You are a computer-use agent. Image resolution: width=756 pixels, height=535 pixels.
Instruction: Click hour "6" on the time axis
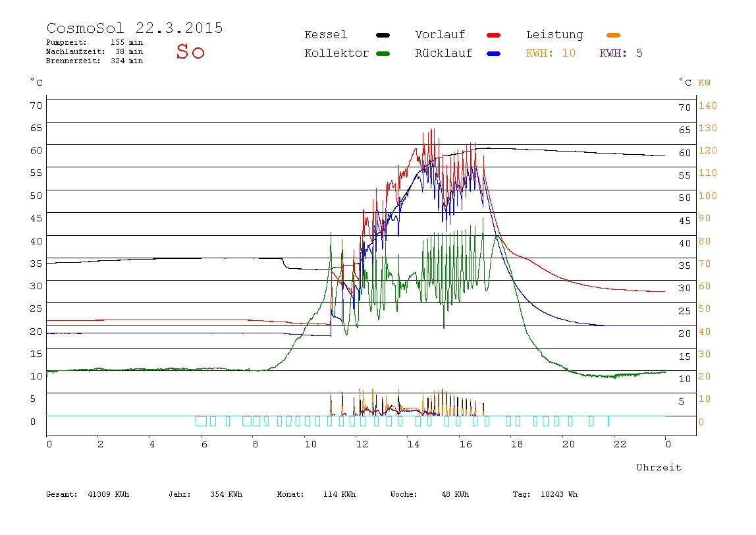tap(204, 444)
